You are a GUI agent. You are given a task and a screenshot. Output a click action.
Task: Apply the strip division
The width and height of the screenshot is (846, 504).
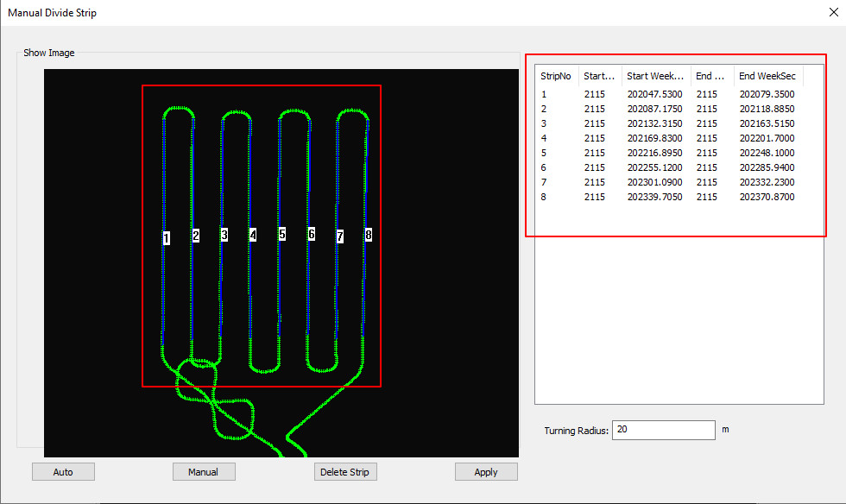pos(486,472)
